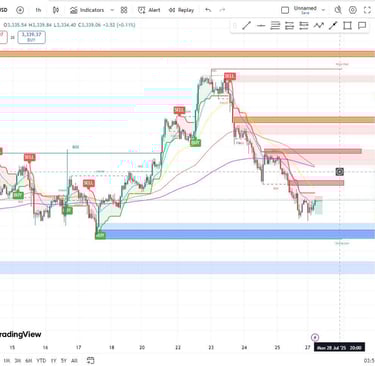Create a new Alert
375x366 pixels.
(149, 10)
